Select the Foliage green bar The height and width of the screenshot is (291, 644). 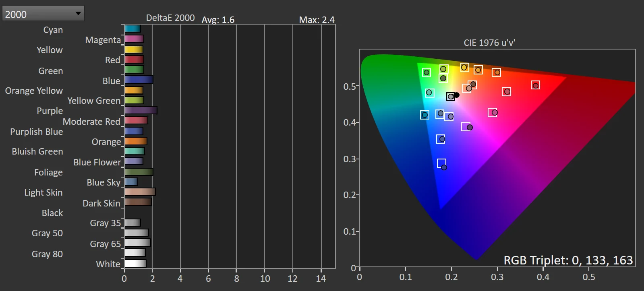click(x=139, y=172)
